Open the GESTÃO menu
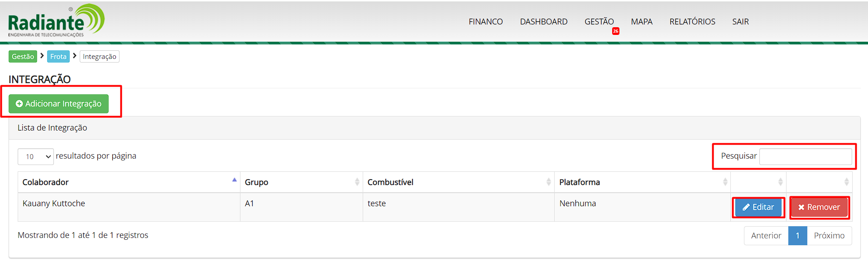 coord(599,22)
